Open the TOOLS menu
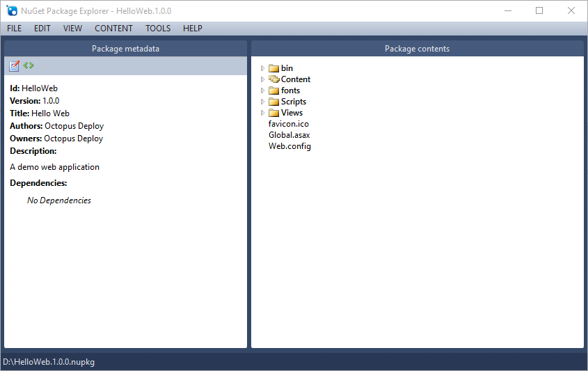 (158, 29)
